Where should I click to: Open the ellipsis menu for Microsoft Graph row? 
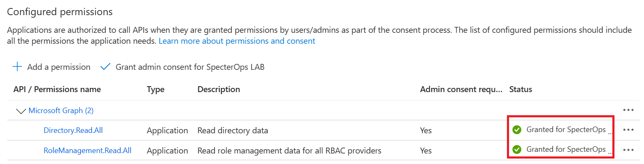628,110
